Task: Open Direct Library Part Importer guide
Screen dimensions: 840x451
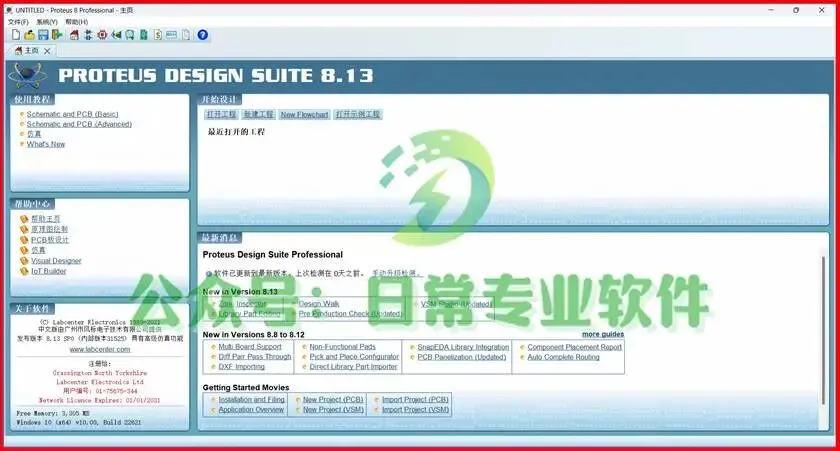Action: (x=354, y=367)
